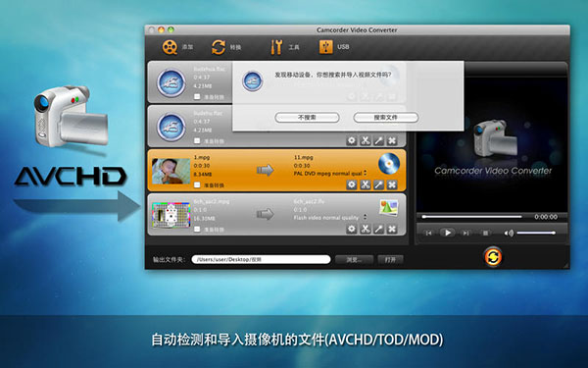The width and height of the screenshot is (588, 368).
Task: Select the baby thumbnail of 1.mpg
Action: click(171, 171)
